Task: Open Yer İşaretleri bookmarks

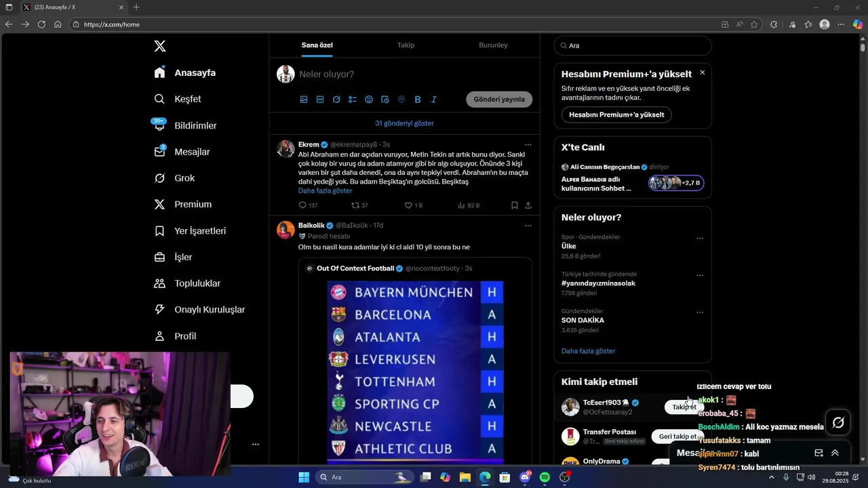Action: 190,230
